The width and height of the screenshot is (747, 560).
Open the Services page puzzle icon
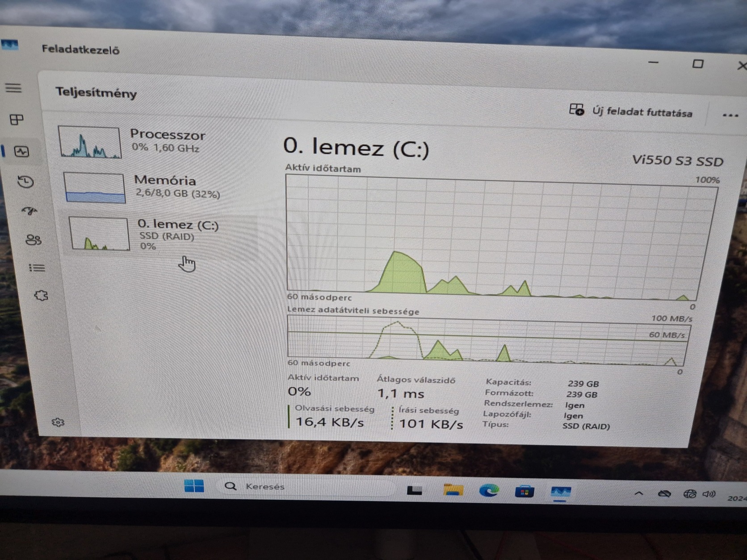pos(41,295)
